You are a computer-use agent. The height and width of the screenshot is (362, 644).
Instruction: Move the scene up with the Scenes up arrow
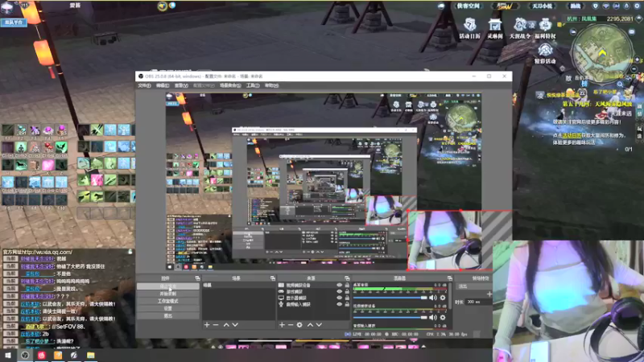pos(226,325)
